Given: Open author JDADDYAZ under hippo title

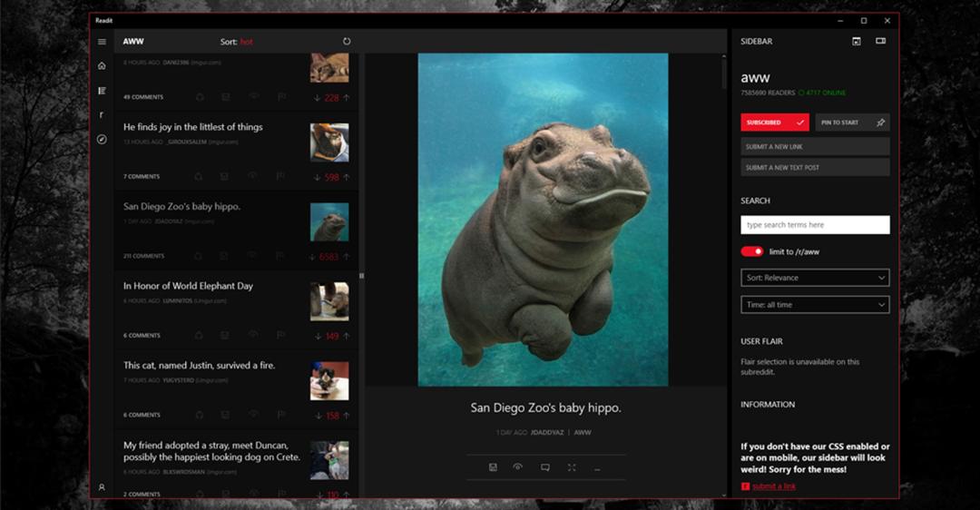Looking at the screenshot, I should coord(547,433).
